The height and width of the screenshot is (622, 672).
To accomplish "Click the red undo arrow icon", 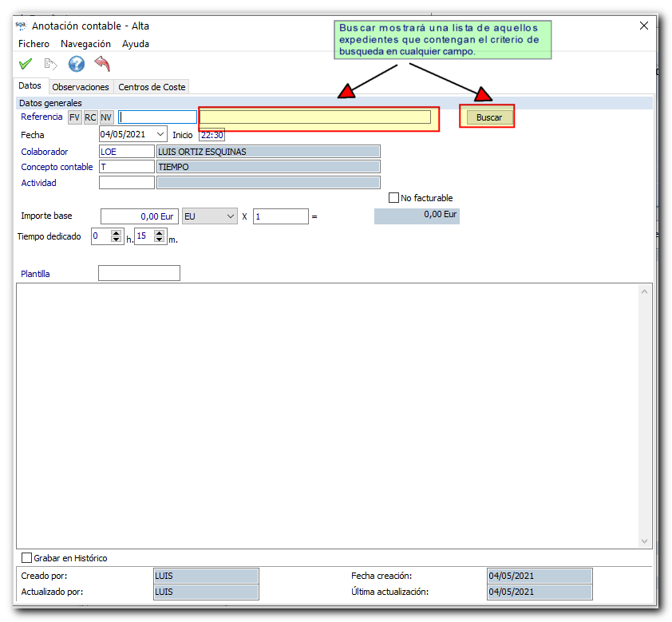I will pos(102,64).
